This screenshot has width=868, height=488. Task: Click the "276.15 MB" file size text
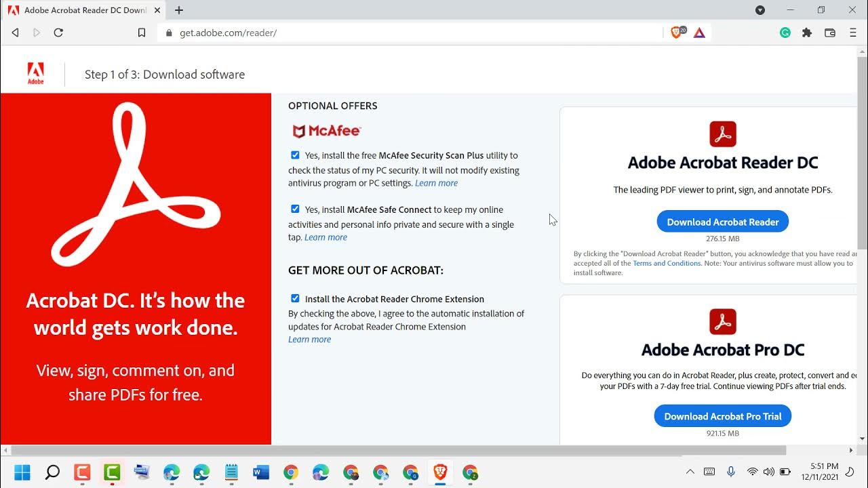point(723,239)
